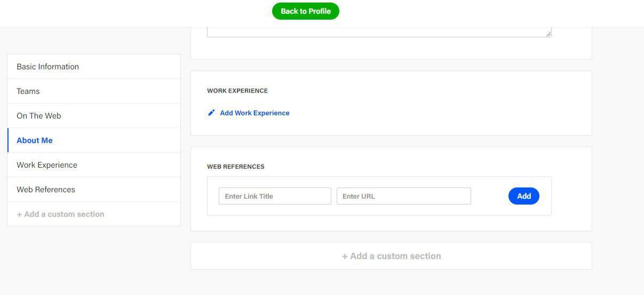Go back with the green Back to Profile button
Viewport: 644px width, 295px height.
click(306, 11)
